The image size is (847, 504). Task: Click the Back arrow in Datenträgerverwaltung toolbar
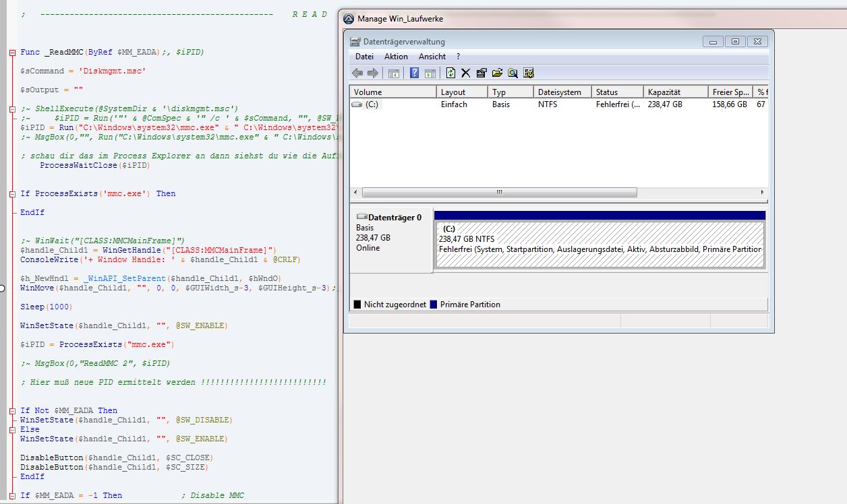tap(357, 73)
